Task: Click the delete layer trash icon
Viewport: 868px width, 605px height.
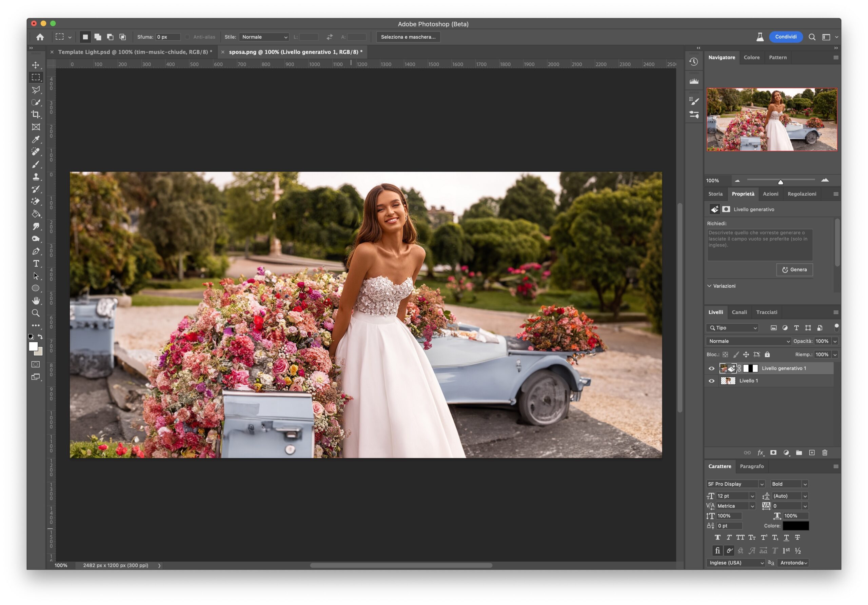Action: [x=825, y=453]
